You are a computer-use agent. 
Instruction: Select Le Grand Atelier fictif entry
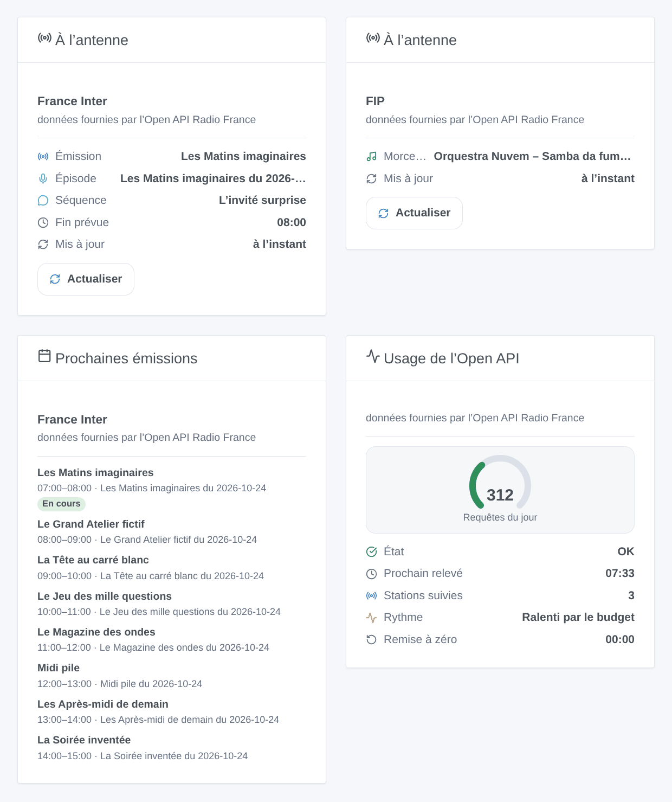click(x=172, y=531)
